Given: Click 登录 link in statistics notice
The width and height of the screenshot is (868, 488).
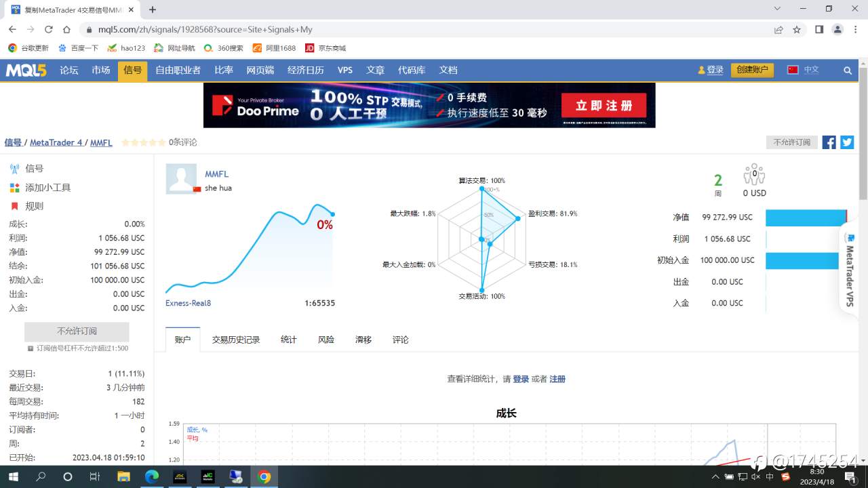Looking at the screenshot, I should (521, 379).
